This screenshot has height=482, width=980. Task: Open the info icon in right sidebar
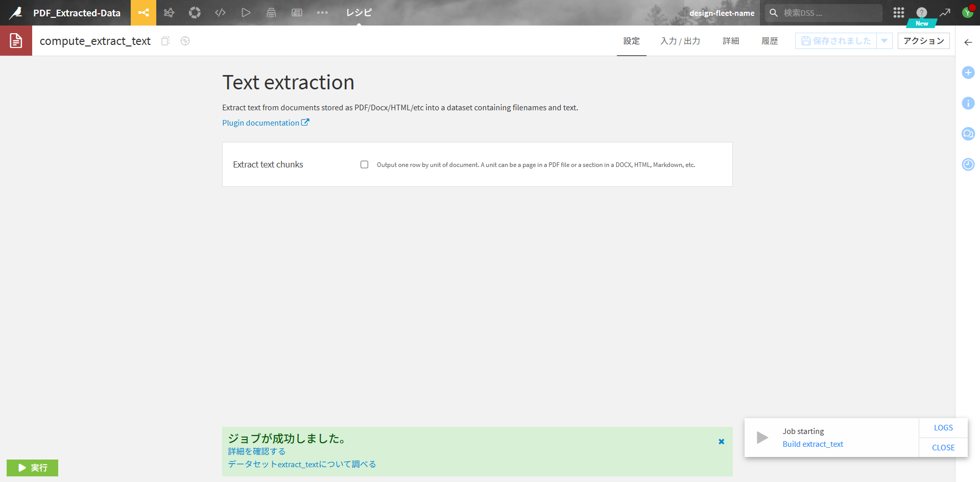[x=968, y=103]
